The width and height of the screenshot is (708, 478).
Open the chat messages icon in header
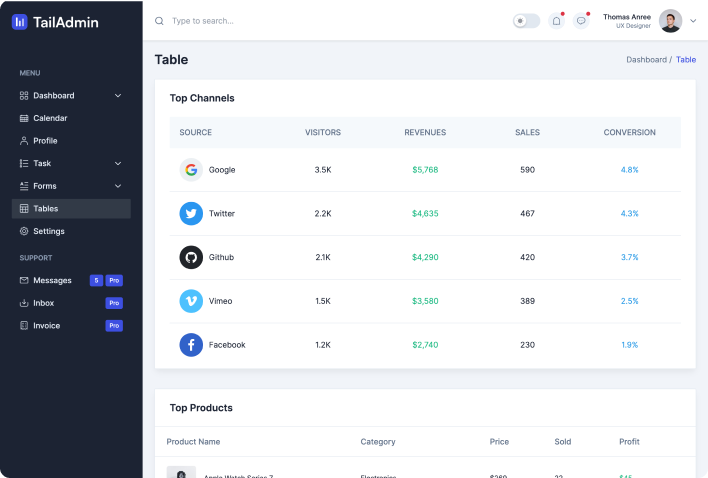(581, 21)
